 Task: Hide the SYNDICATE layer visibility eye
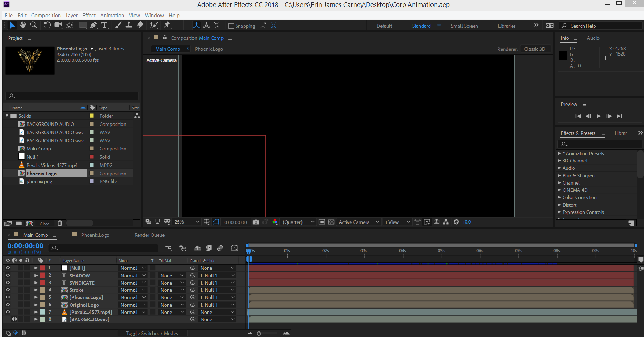coord(8,283)
